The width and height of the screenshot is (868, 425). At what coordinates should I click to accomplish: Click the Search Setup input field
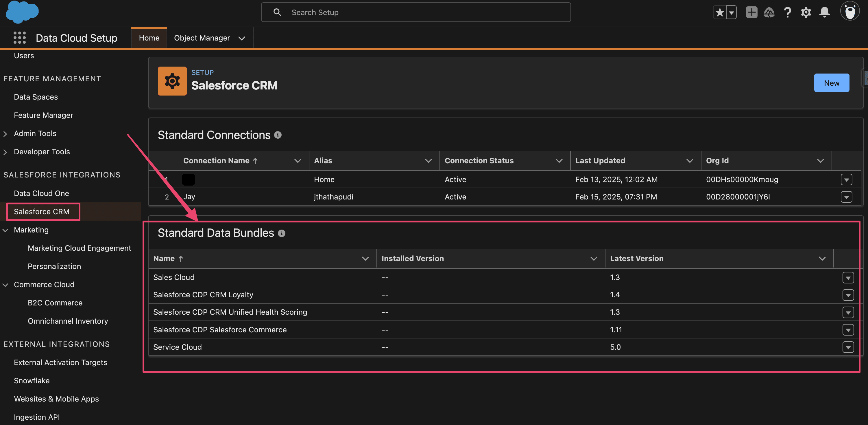[415, 12]
